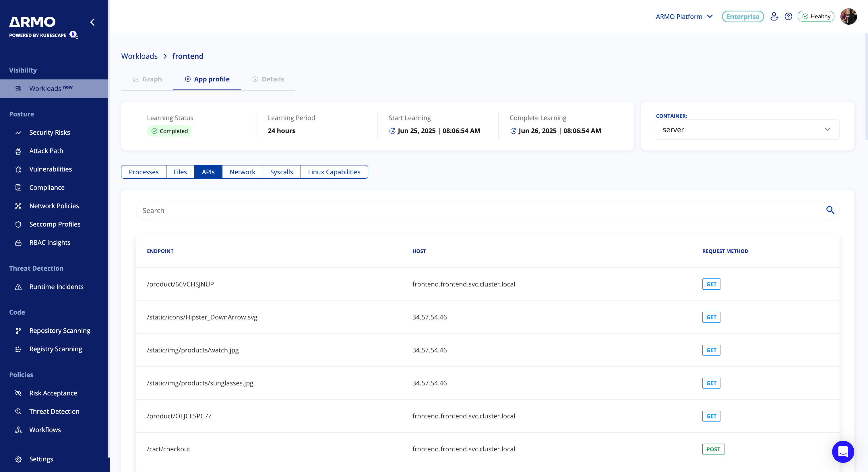Select the APIs tab
Image resolution: width=868 pixels, height=472 pixels.
coord(208,172)
